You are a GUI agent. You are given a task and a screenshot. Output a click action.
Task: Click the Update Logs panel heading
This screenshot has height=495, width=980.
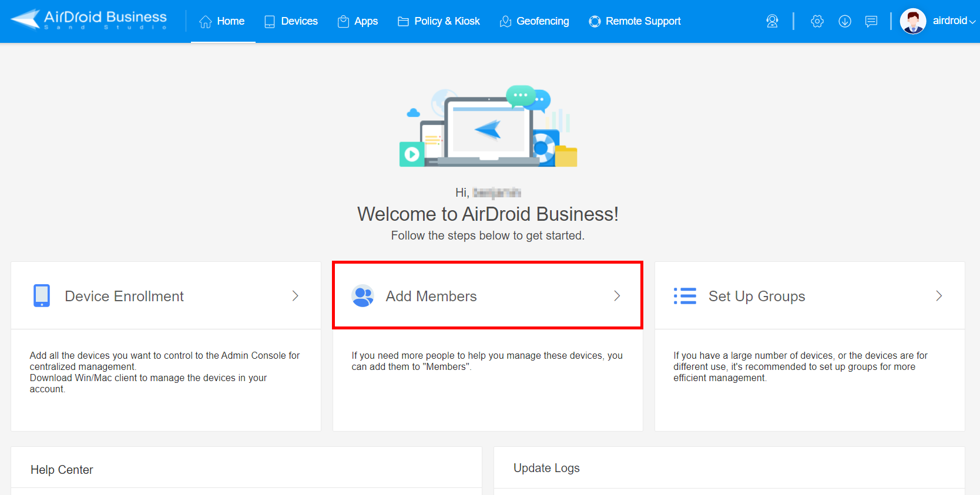coord(546,468)
